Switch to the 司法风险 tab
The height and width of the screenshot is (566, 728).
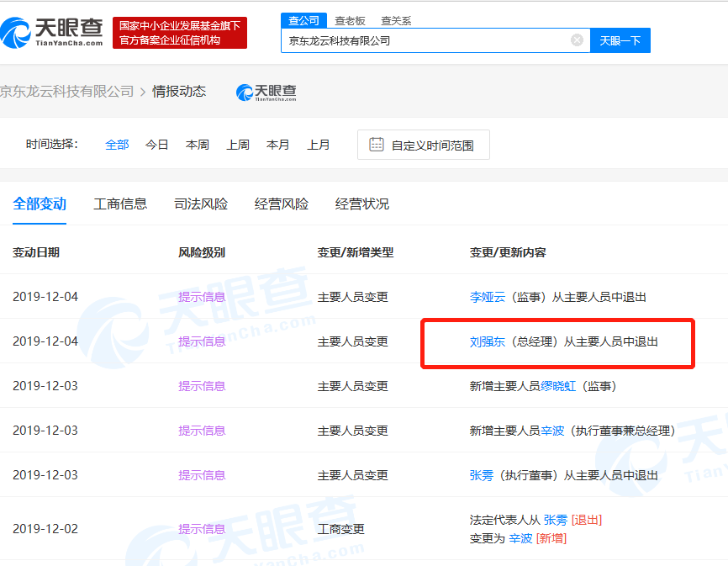201,204
